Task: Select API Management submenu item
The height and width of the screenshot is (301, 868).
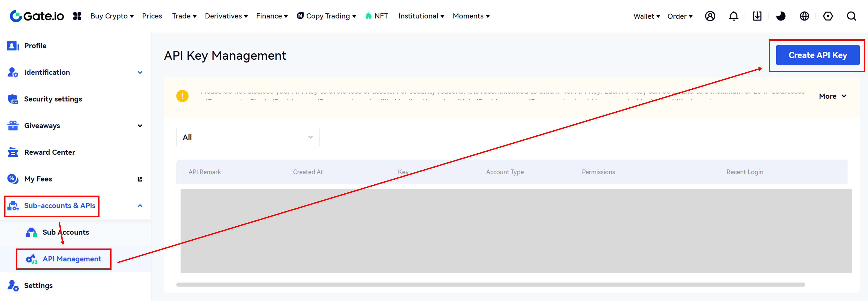Action: click(x=72, y=259)
